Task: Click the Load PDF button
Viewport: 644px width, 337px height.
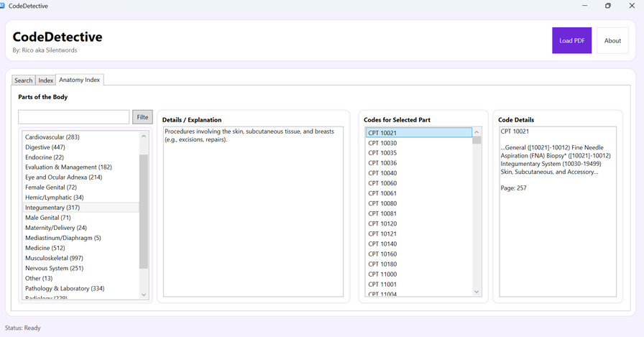Action: 571,40
